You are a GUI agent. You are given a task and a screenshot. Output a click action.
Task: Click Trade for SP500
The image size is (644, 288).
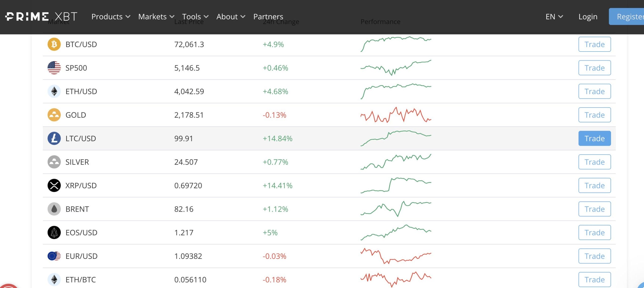click(x=594, y=68)
